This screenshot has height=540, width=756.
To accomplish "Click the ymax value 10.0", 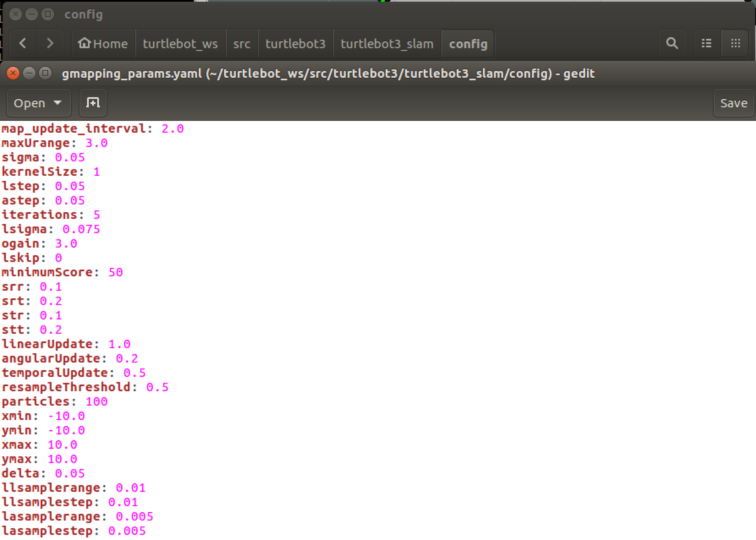I will point(63,459).
